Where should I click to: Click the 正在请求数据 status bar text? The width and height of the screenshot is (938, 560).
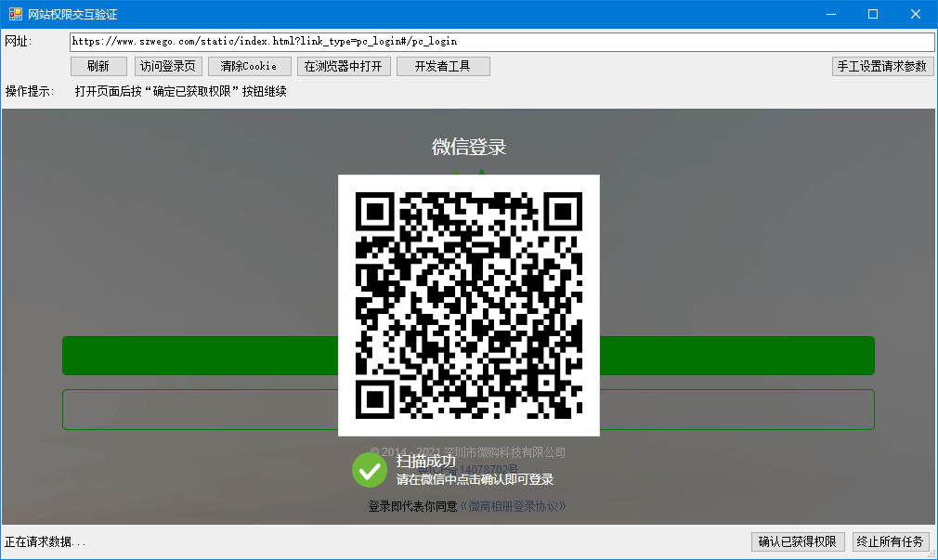pos(46,542)
